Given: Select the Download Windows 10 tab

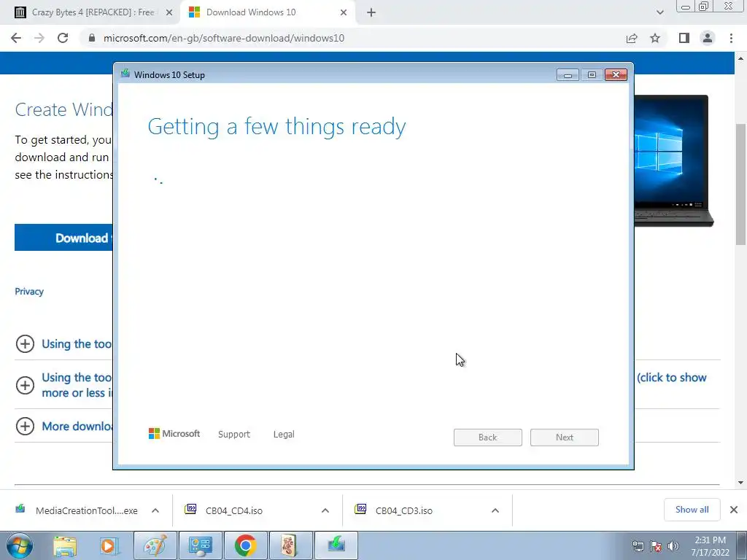Looking at the screenshot, I should 268,13.
